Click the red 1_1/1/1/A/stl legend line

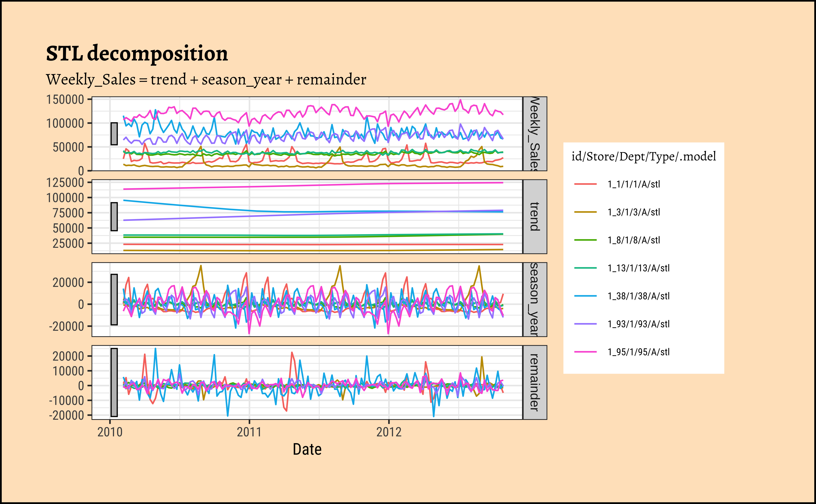pos(585,184)
